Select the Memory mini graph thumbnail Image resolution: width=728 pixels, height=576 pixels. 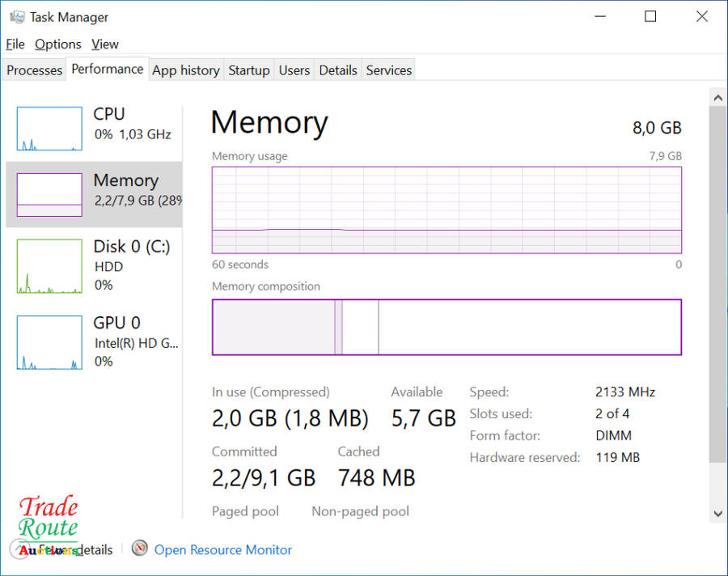pos(49,194)
